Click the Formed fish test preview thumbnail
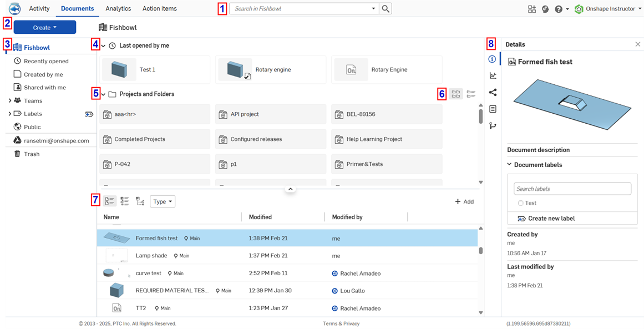Image resolution: width=644 pixels, height=329 pixels. point(572,105)
